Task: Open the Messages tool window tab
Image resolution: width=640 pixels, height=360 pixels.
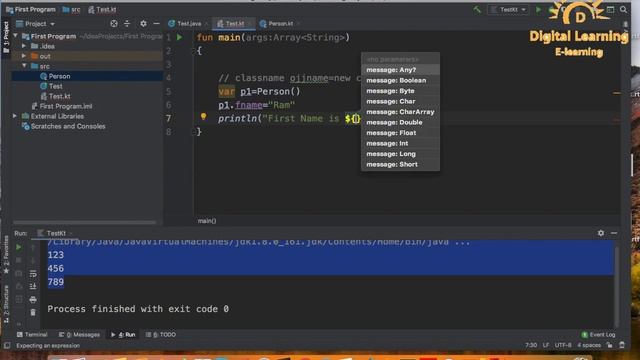Action: (79, 335)
